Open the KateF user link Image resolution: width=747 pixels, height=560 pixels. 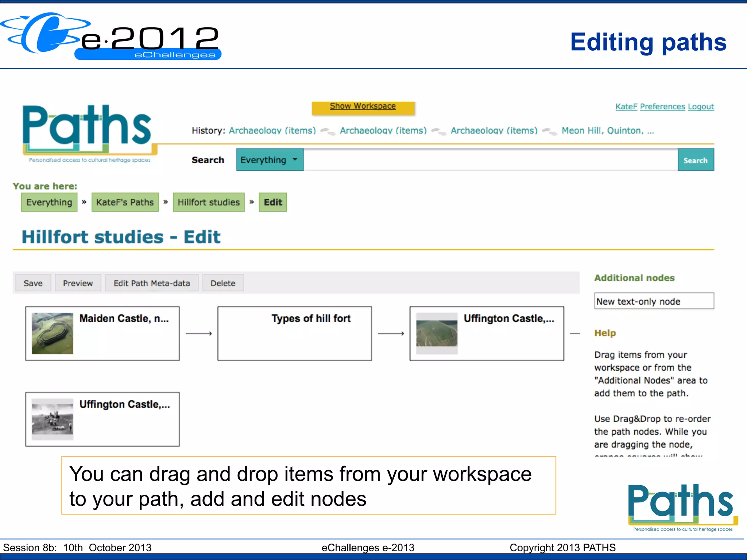pos(626,106)
